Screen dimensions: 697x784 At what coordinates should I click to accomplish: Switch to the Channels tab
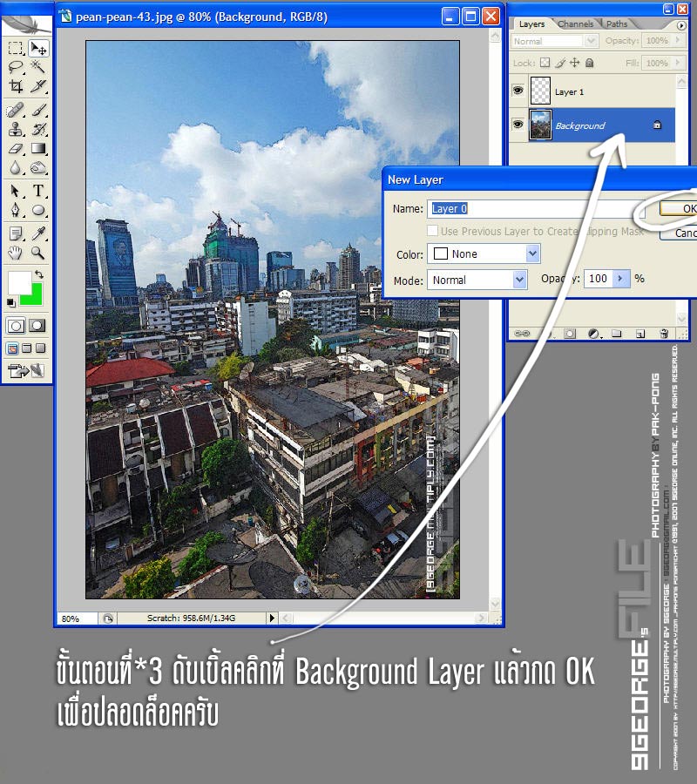point(576,24)
